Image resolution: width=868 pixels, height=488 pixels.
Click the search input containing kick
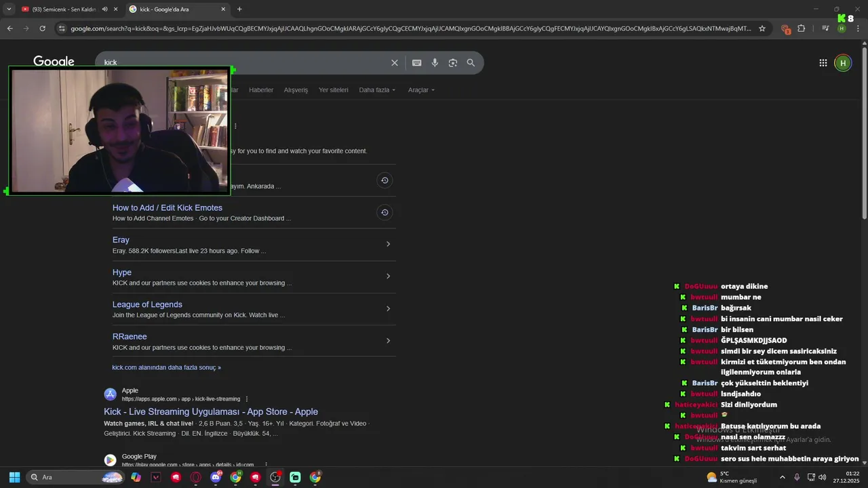pyautogui.click(x=244, y=62)
